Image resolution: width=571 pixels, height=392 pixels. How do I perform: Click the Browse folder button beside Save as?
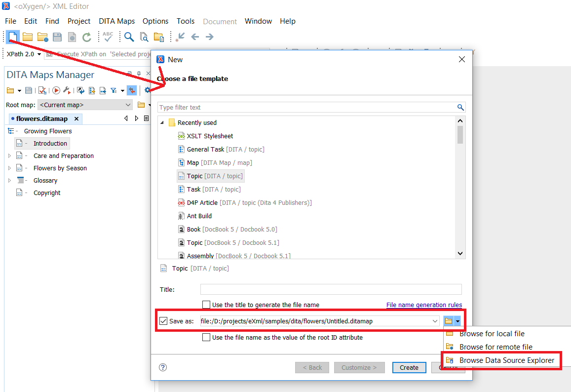[x=449, y=321]
